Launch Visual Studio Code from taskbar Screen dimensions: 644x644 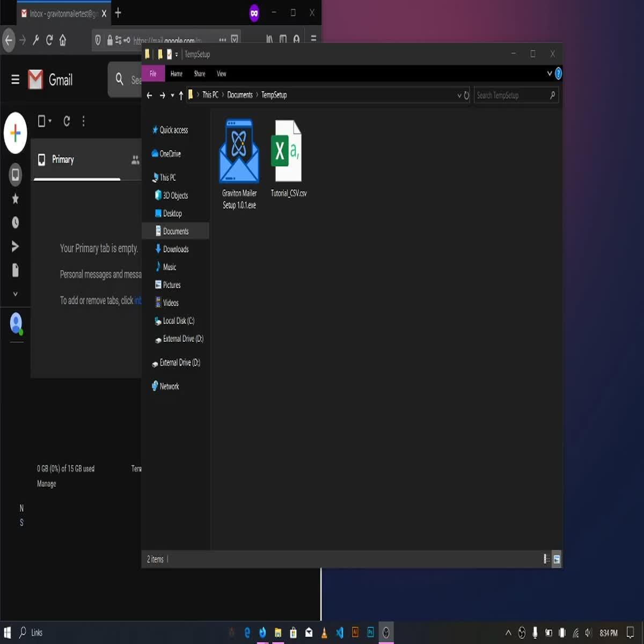tap(340, 633)
